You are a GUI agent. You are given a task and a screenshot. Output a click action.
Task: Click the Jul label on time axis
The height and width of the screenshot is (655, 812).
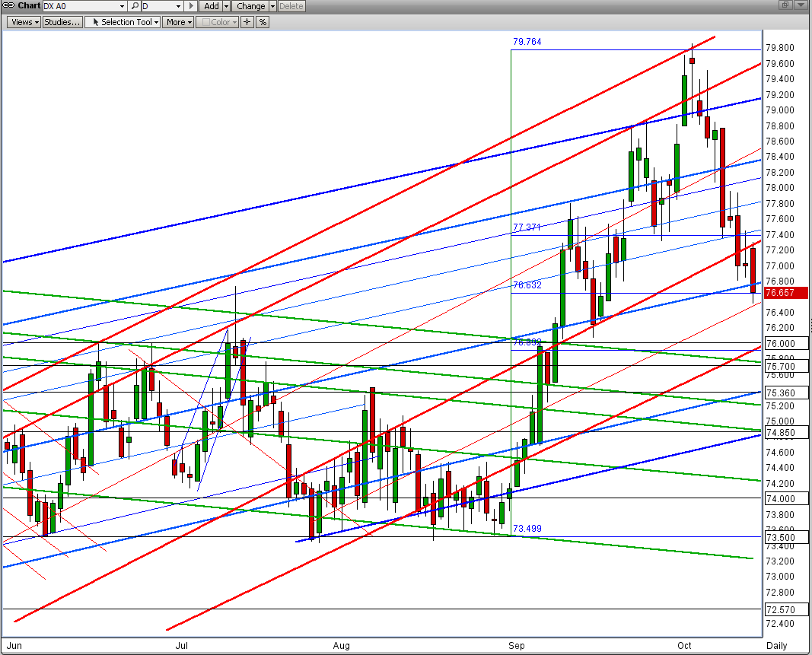point(181,646)
